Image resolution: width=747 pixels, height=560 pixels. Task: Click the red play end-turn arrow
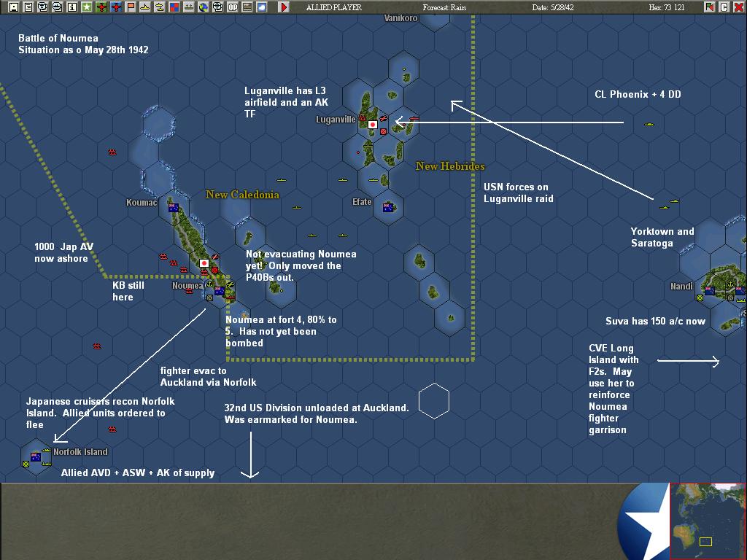click(x=284, y=7)
